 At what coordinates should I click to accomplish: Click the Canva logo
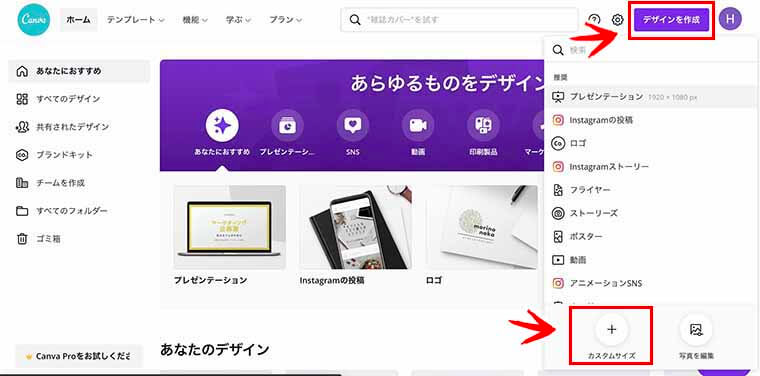click(33, 19)
